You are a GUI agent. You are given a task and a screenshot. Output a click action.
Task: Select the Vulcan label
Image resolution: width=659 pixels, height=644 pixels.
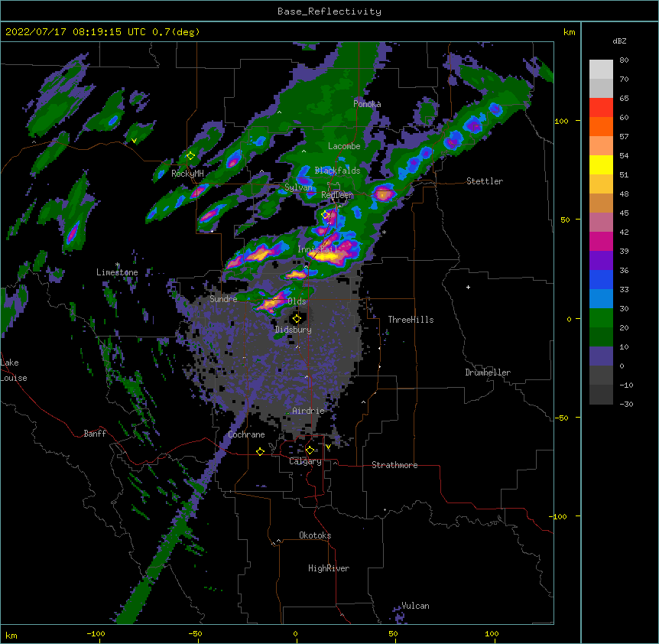415,606
